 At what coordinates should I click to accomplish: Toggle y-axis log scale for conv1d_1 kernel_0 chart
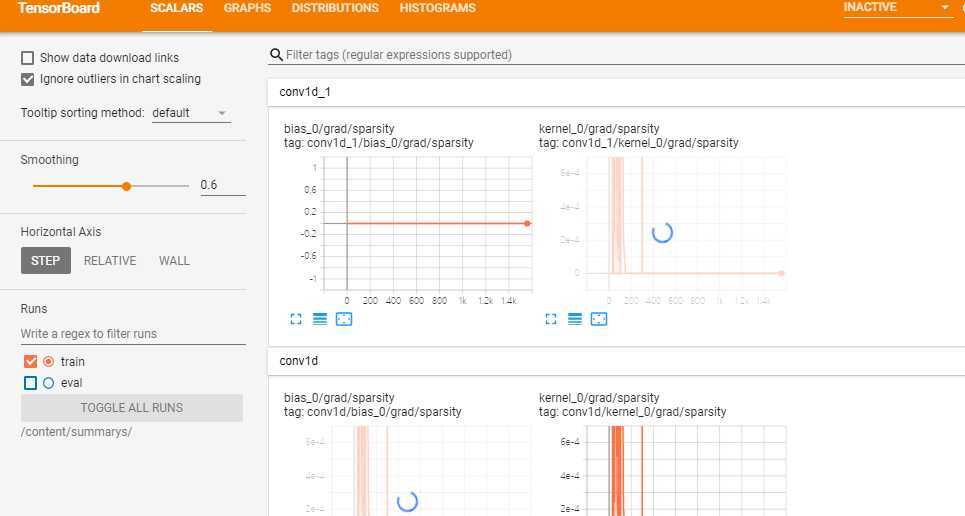click(x=575, y=319)
